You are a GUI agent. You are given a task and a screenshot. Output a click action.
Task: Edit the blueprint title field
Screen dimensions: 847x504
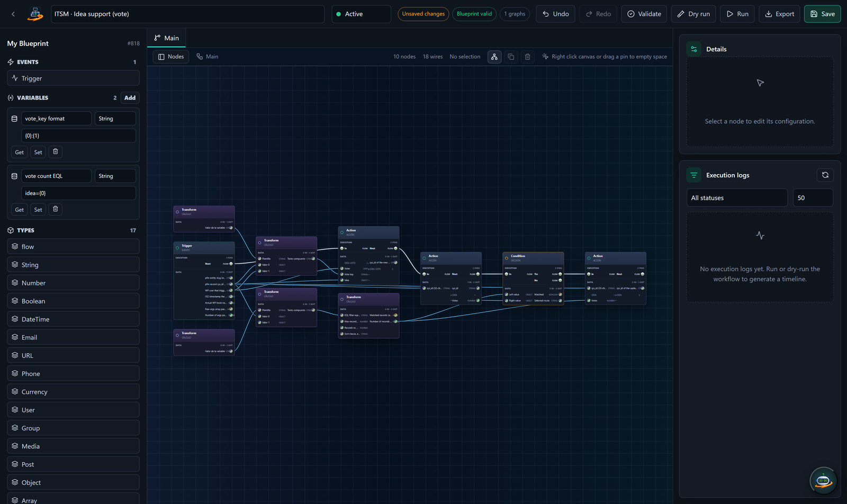[x=187, y=14]
